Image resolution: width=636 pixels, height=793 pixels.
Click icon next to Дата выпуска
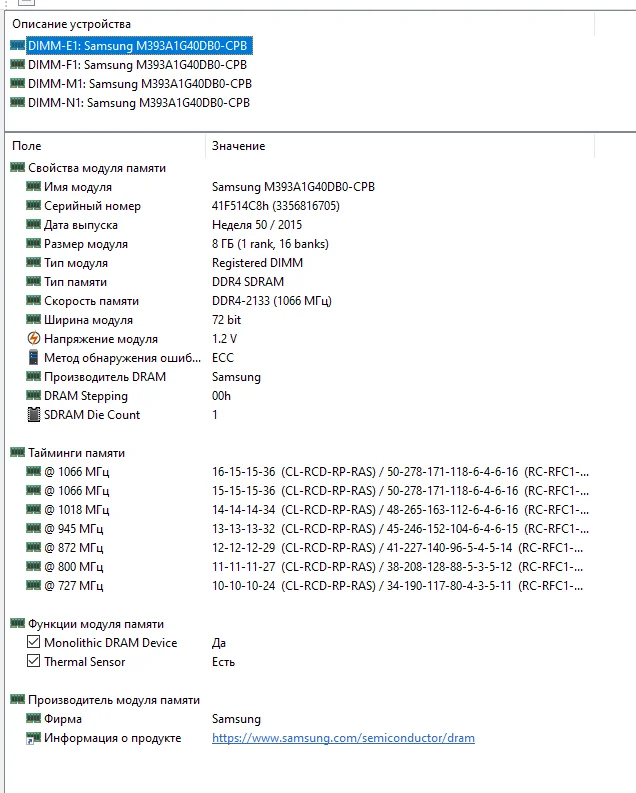33,224
